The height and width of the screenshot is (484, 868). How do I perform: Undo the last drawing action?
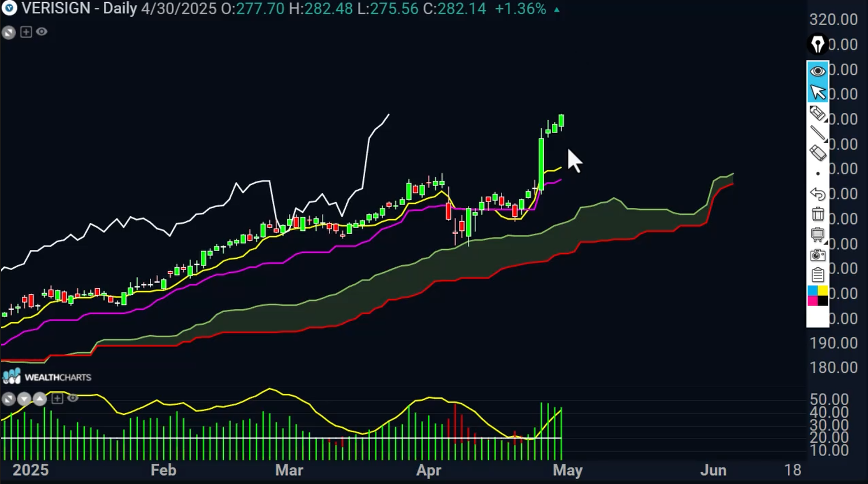coord(818,194)
